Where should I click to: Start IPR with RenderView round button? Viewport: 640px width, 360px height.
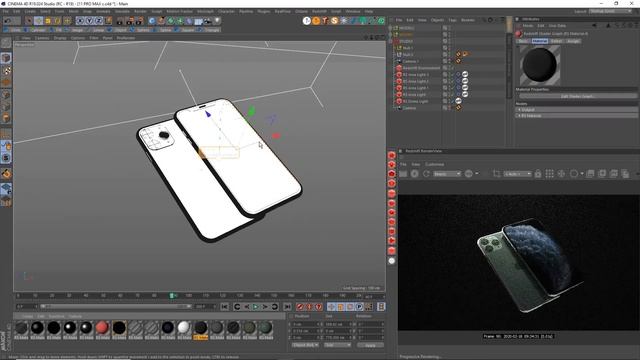[415, 174]
